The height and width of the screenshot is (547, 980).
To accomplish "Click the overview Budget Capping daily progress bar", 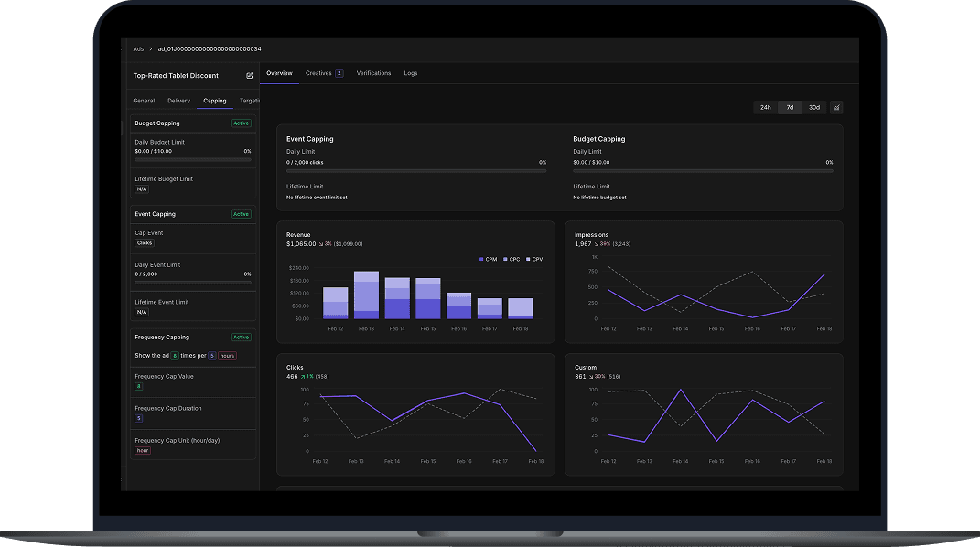I will [703, 171].
